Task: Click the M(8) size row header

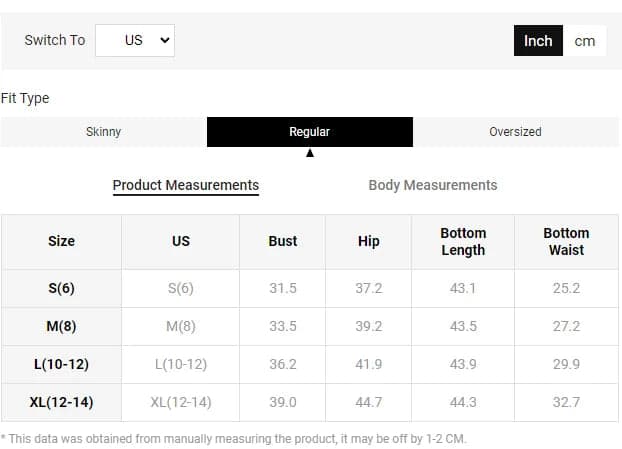Action: (61, 326)
